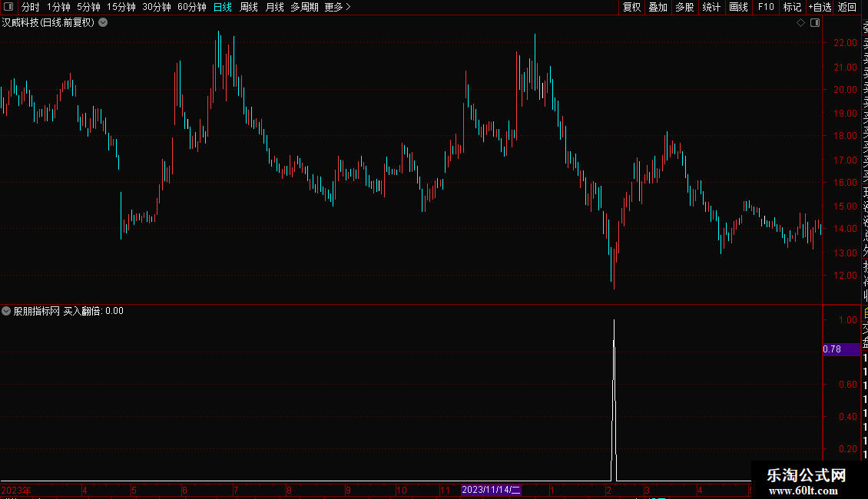Expand the 股朋指标网 indicator dropdown
Screen dimensions: 868x499
6,311
